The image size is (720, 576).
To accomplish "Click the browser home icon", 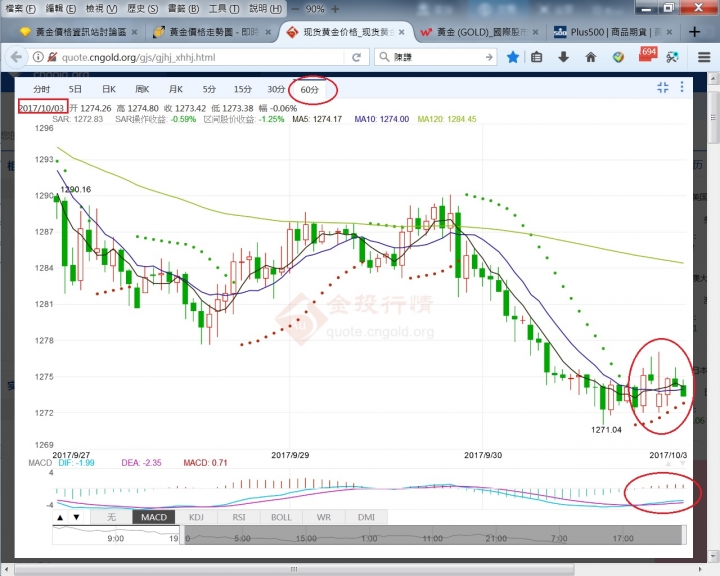I will (x=591, y=57).
